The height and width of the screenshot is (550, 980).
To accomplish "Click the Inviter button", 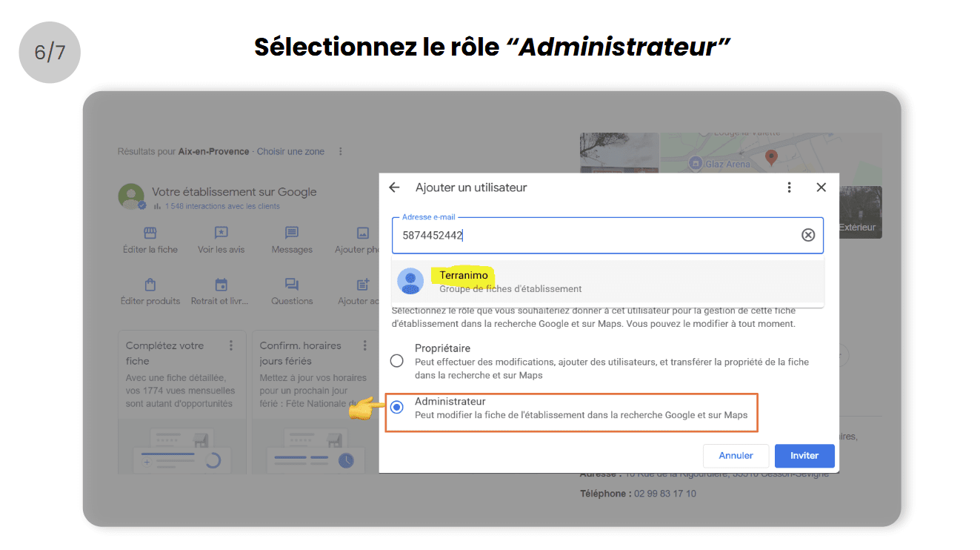I will pyautogui.click(x=804, y=456).
